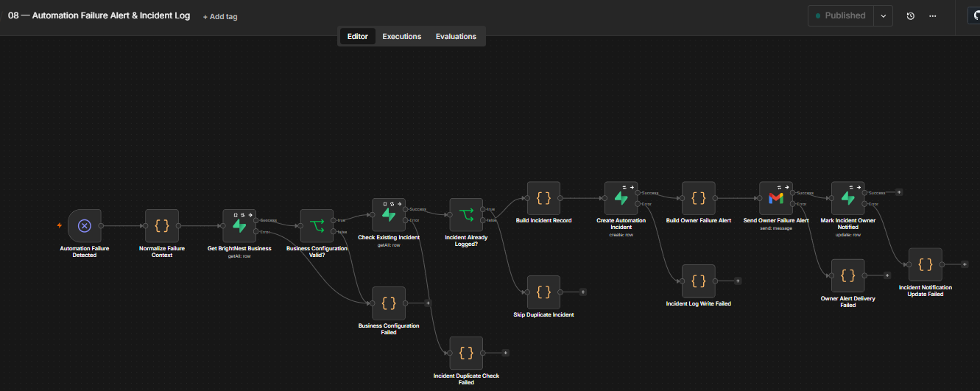Open workflow history clock icon
Screen dimensions: 980x391
pos(910,15)
